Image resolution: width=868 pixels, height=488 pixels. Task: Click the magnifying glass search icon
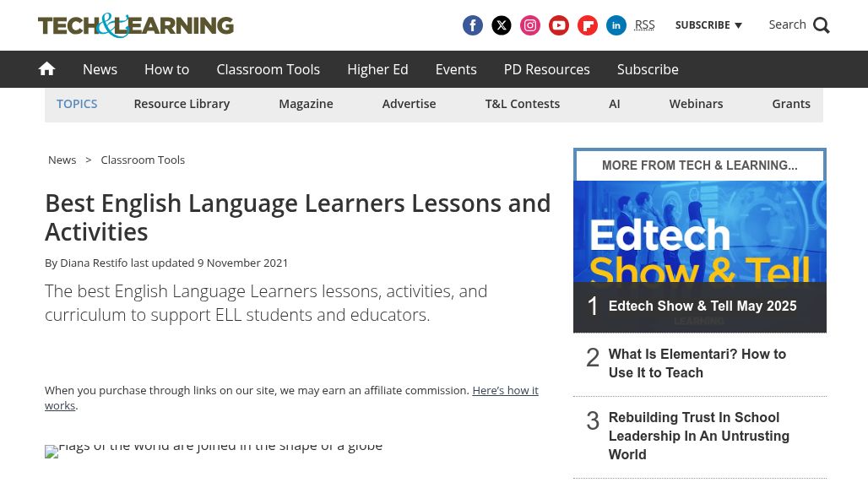click(x=821, y=25)
